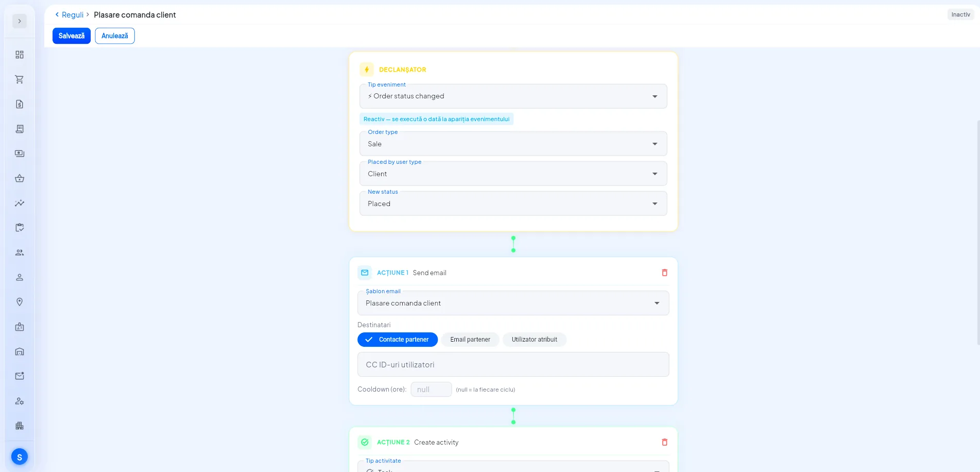This screenshot has width=980, height=472.
Task: Open the Șablon email dropdown
Action: [513, 303]
